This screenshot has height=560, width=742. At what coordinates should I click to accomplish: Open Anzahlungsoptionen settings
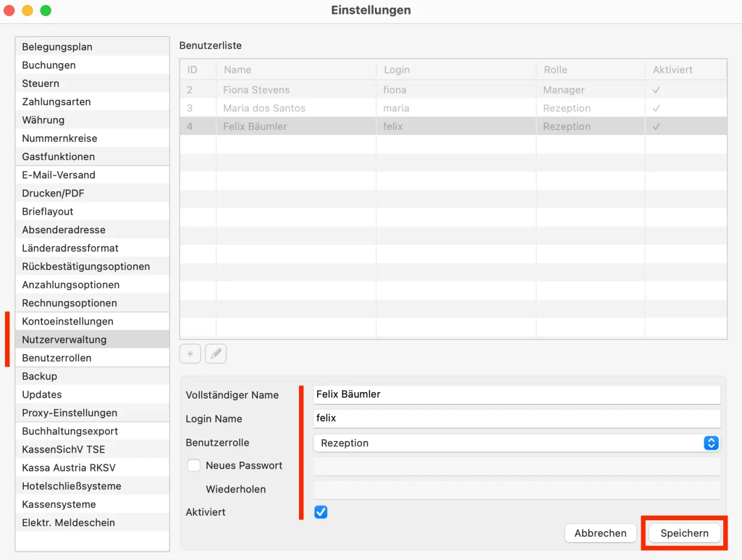92,284
